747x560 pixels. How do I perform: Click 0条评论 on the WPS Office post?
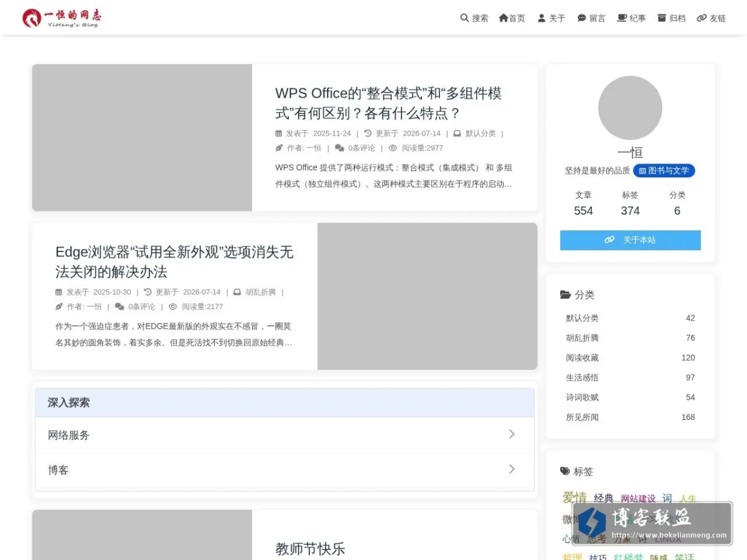[362, 148]
